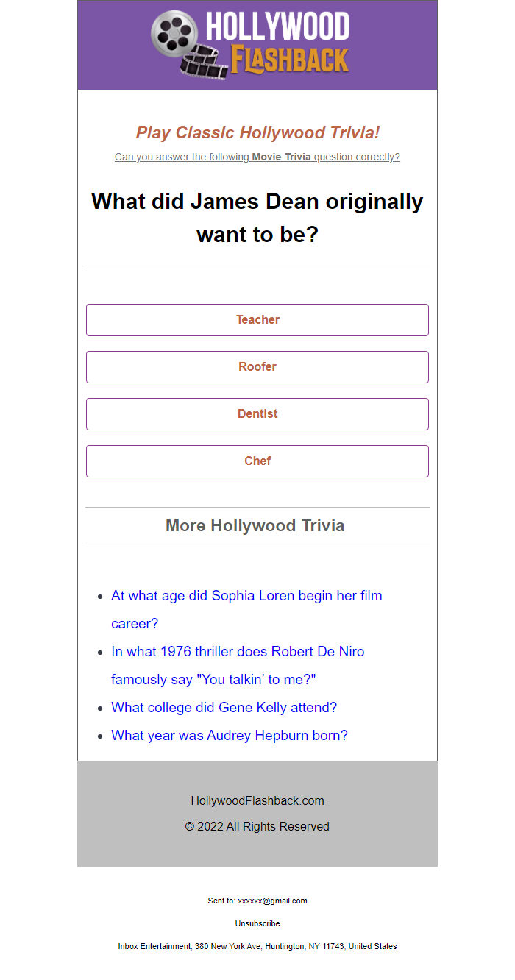Open the "Play Classic Hollywood Trivia!" heading
This screenshot has width=515, height=980.
[257, 133]
